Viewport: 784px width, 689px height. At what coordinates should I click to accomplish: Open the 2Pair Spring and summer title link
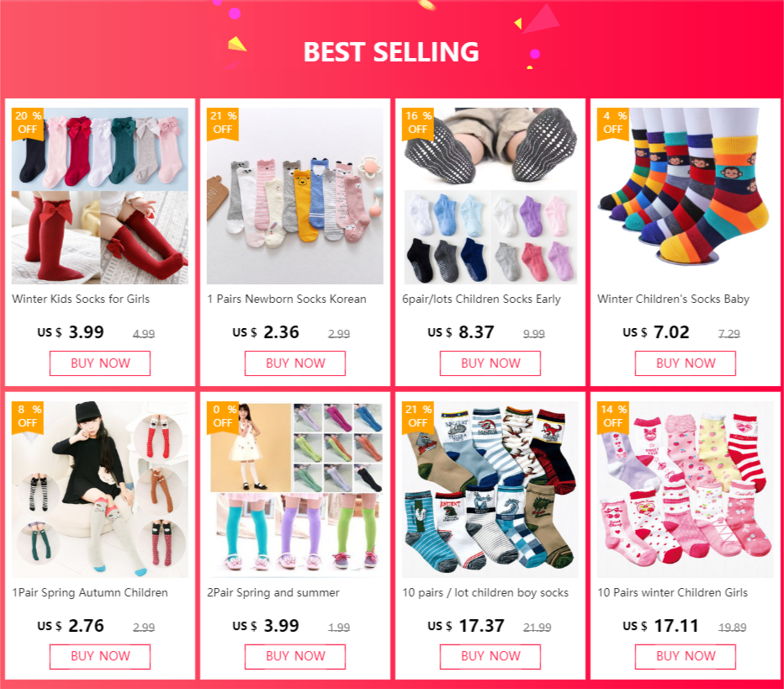[x=273, y=592]
